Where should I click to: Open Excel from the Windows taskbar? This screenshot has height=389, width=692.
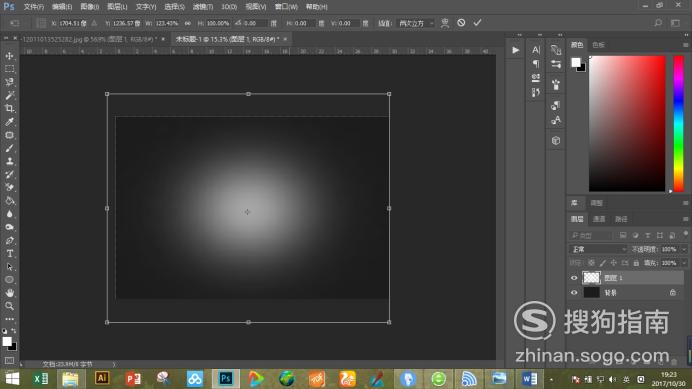point(41,379)
